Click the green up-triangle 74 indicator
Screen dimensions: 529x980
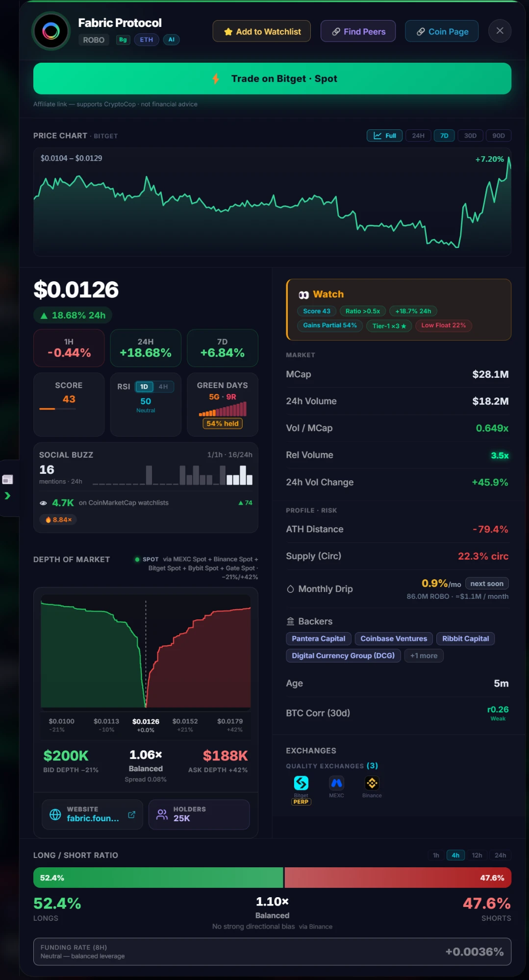[x=245, y=503]
